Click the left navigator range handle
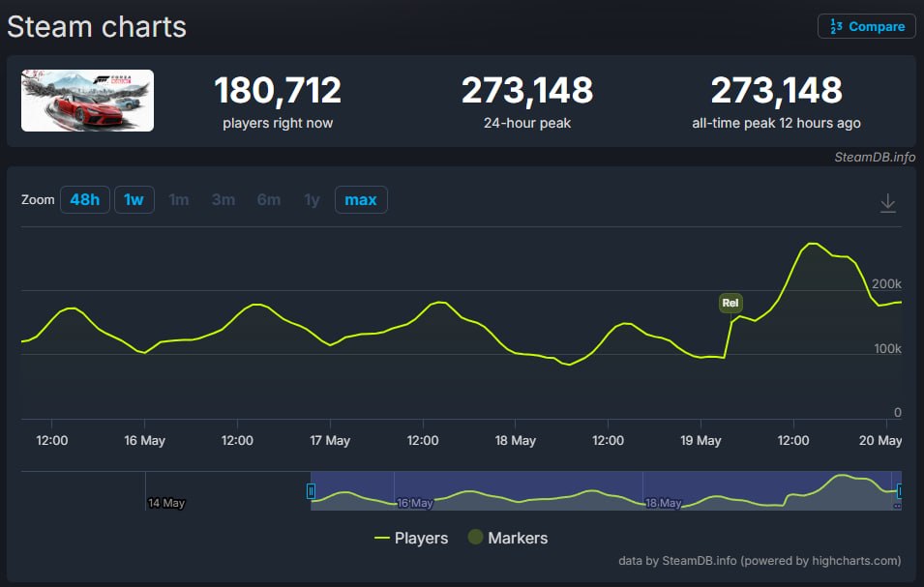This screenshot has height=587, width=924. point(311,490)
